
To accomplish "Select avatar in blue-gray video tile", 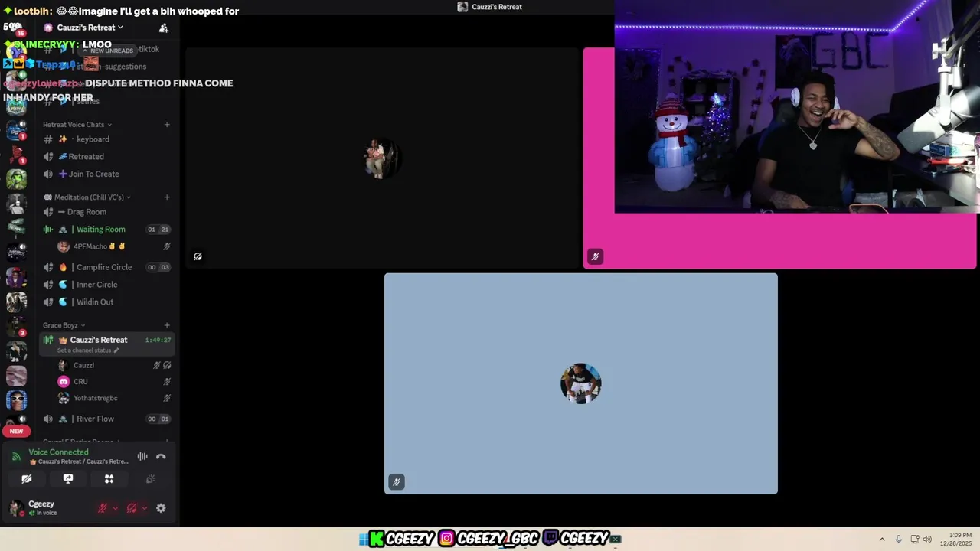I will 580,383.
